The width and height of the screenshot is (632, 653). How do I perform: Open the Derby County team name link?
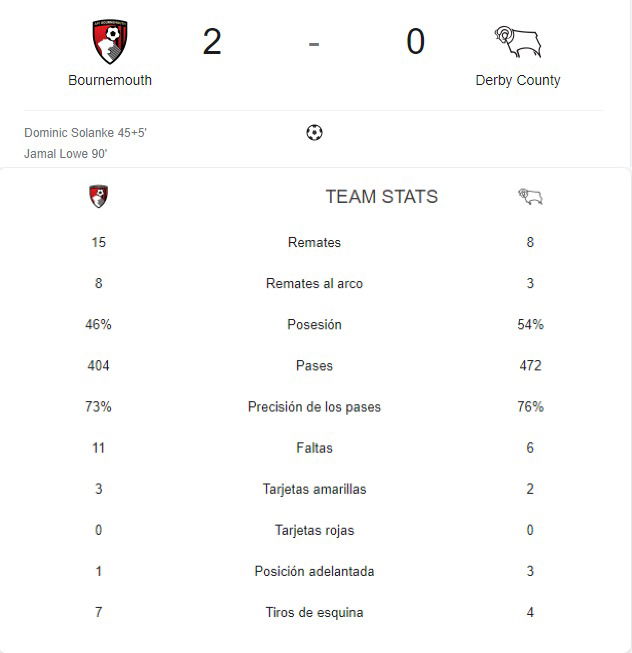(x=518, y=80)
